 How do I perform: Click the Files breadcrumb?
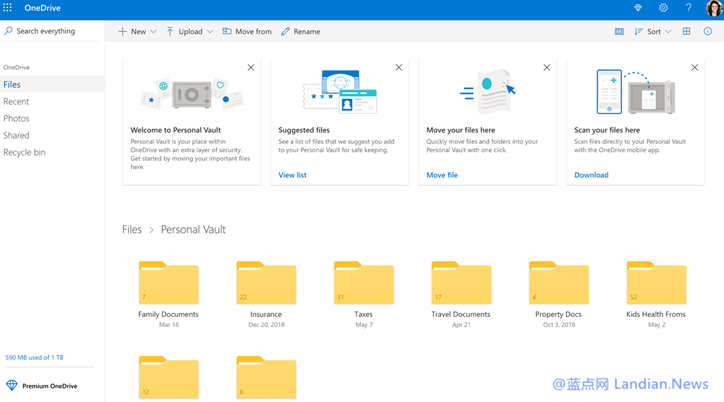pos(132,229)
